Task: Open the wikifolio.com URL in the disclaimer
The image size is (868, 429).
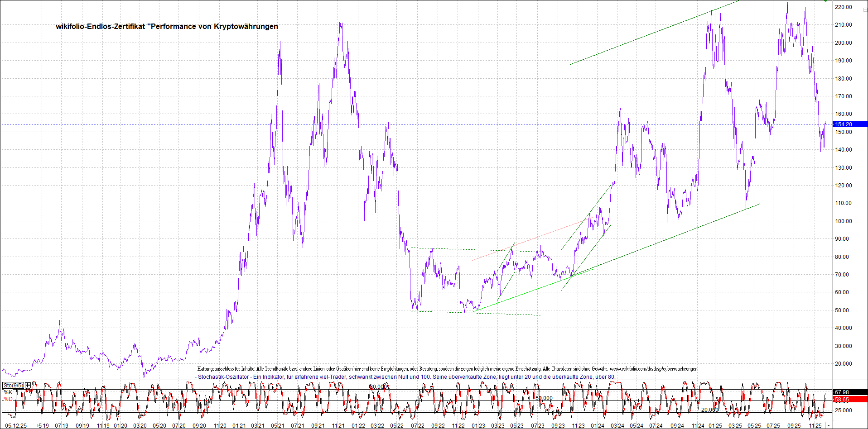Action: click(x=653, y=369)
